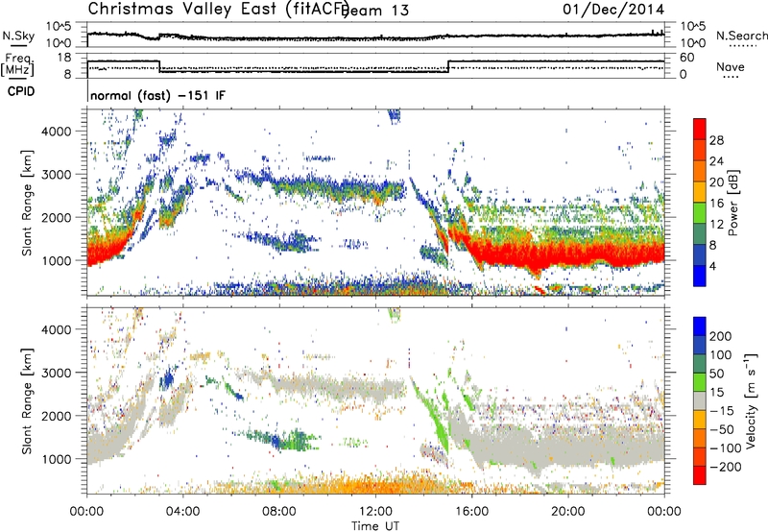
Task: Click the '04:00' time axis tick label
Action: 183,512
